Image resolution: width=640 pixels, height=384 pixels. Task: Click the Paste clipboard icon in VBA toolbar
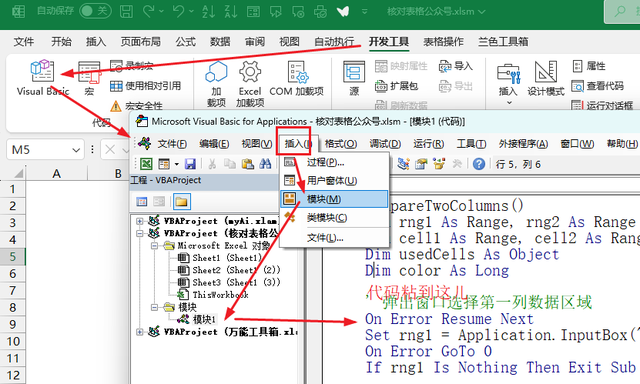tap(248, 164)
